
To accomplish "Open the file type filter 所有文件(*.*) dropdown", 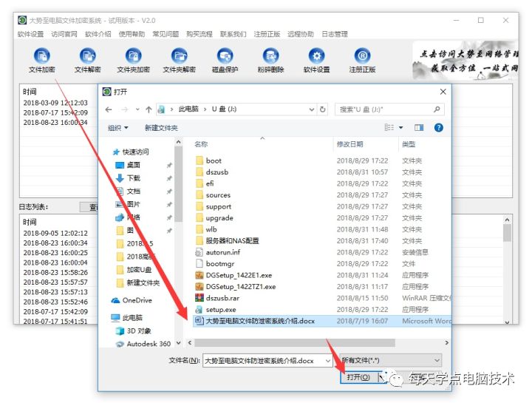I will click(391, 360).
